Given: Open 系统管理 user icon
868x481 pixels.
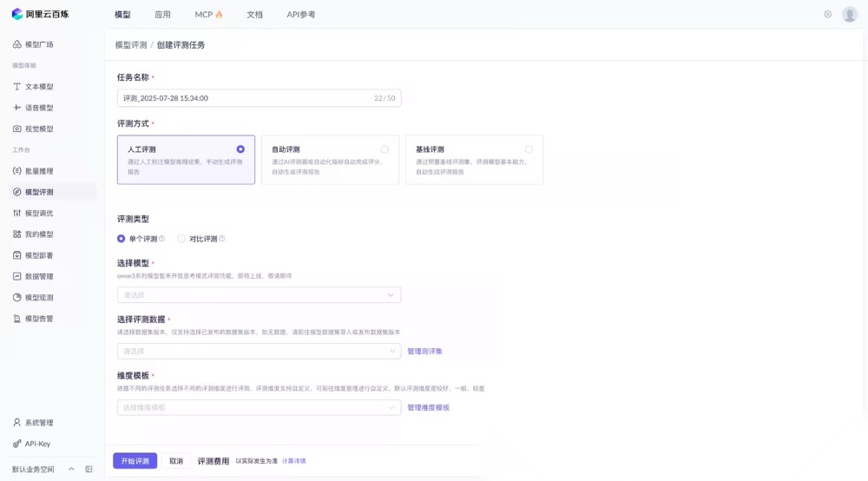Looking at the screenshot, I should (x=17, y=422).
